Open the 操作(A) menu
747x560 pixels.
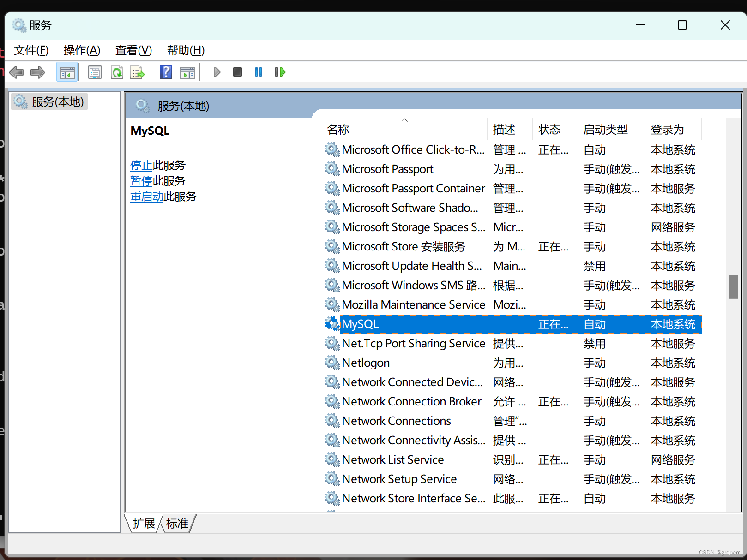[x=82, y=50]
